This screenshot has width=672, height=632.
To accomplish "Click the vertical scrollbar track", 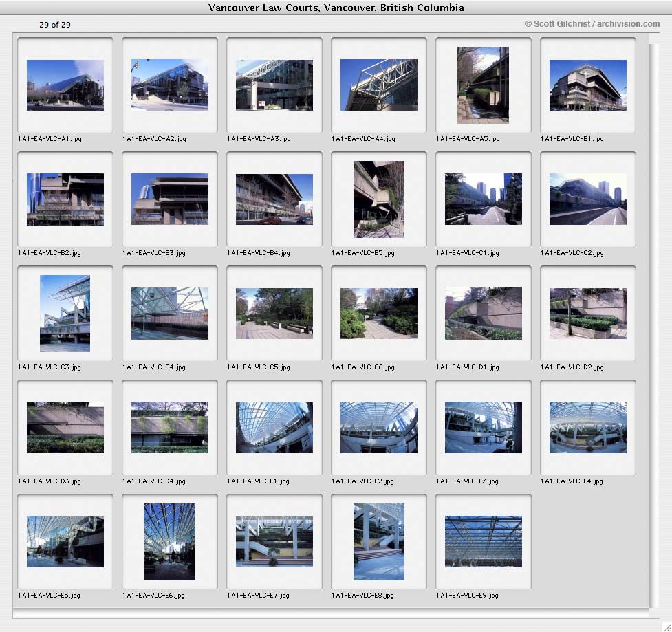I will pyautogui.click(x=653, y=326).
